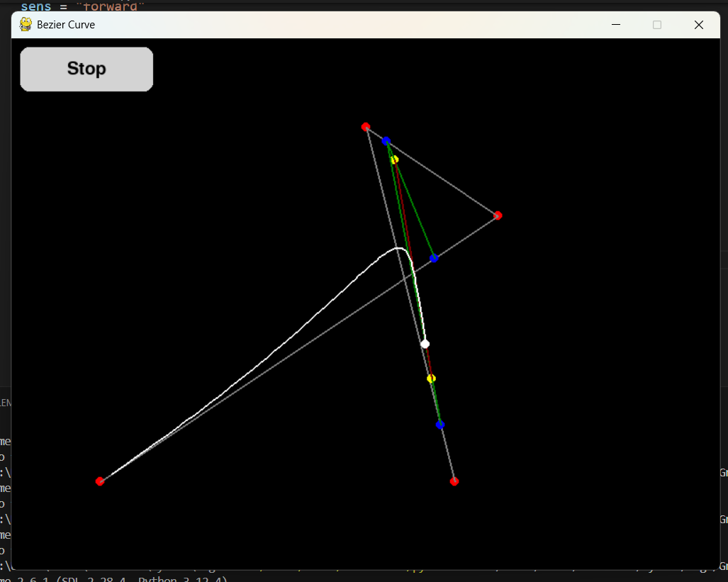Screen dimensions: 728x582
Task: Select the bottom-right red control point
Action: click(x=454, y=481)
